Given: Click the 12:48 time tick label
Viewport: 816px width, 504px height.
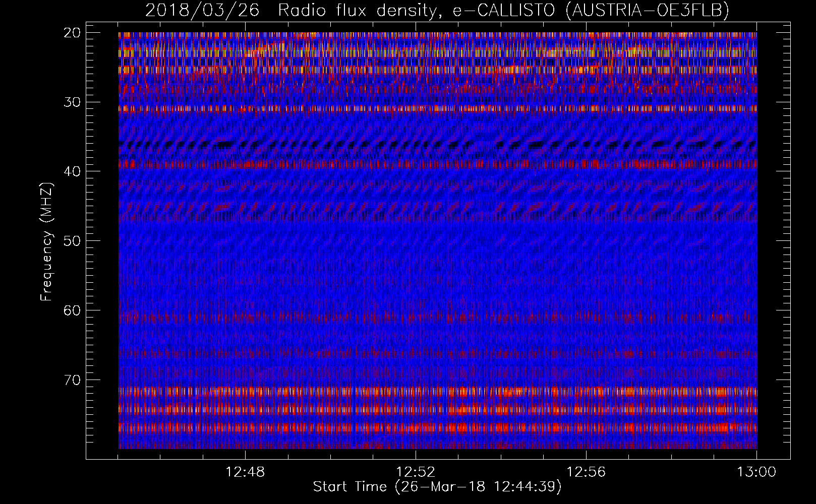Looking at the screenshot, I should pos(245,472).
